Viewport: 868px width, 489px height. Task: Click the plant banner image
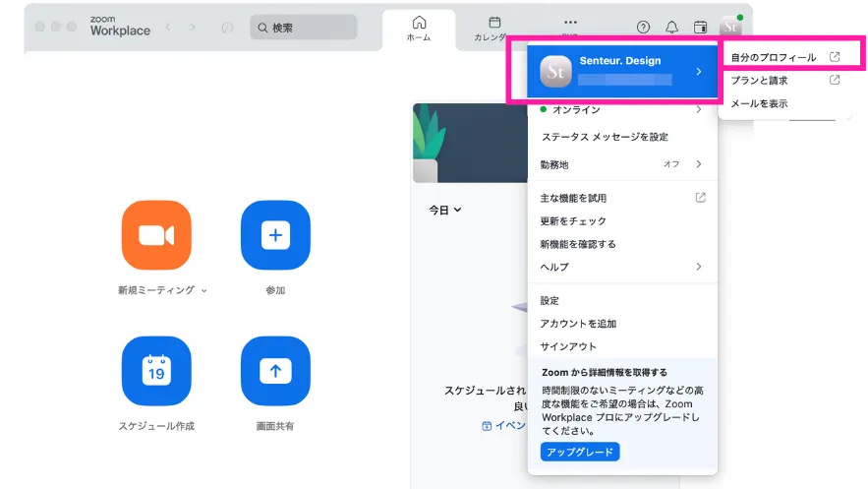click(x=470, y=143)
